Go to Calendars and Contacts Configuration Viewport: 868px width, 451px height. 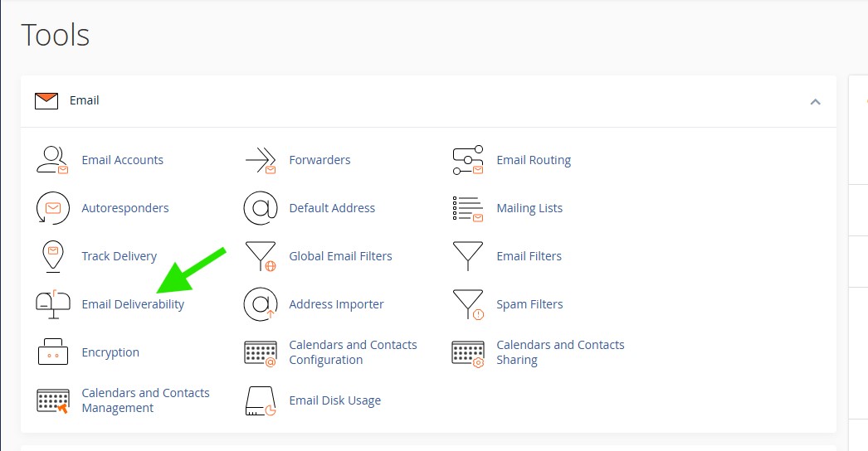click(353, 352)
